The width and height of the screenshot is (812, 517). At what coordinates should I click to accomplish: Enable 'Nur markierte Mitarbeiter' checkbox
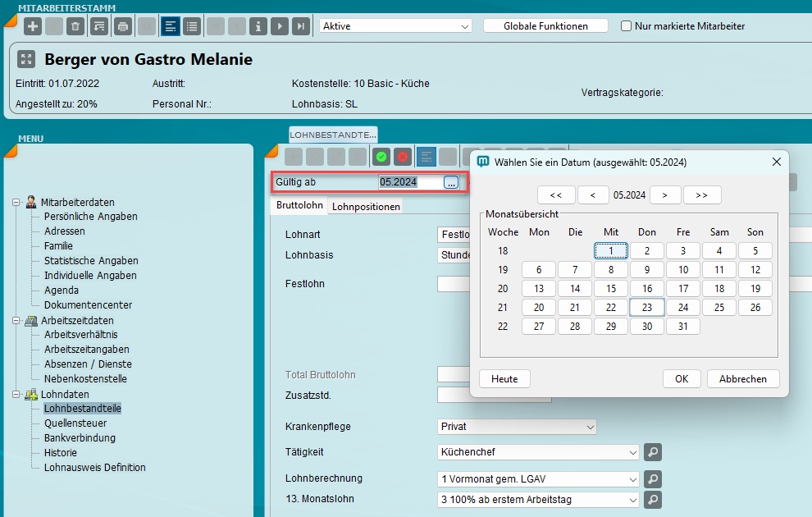pyautogui.click(x=627, y=26)
